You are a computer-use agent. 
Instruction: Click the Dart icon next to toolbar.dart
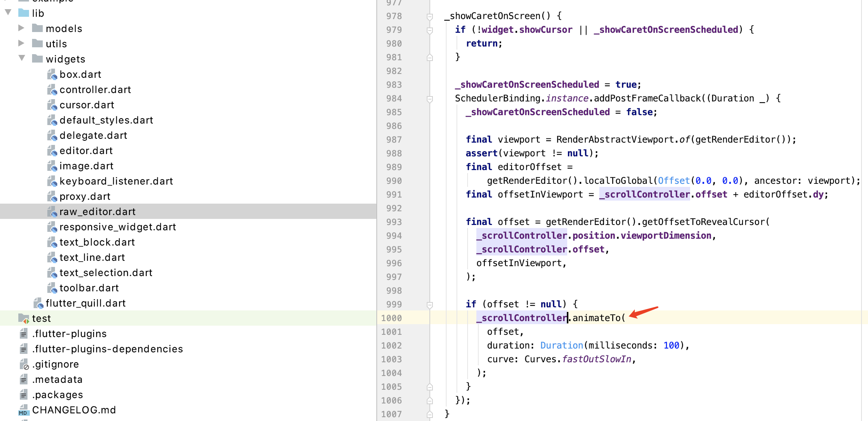(x=53, y=288)
